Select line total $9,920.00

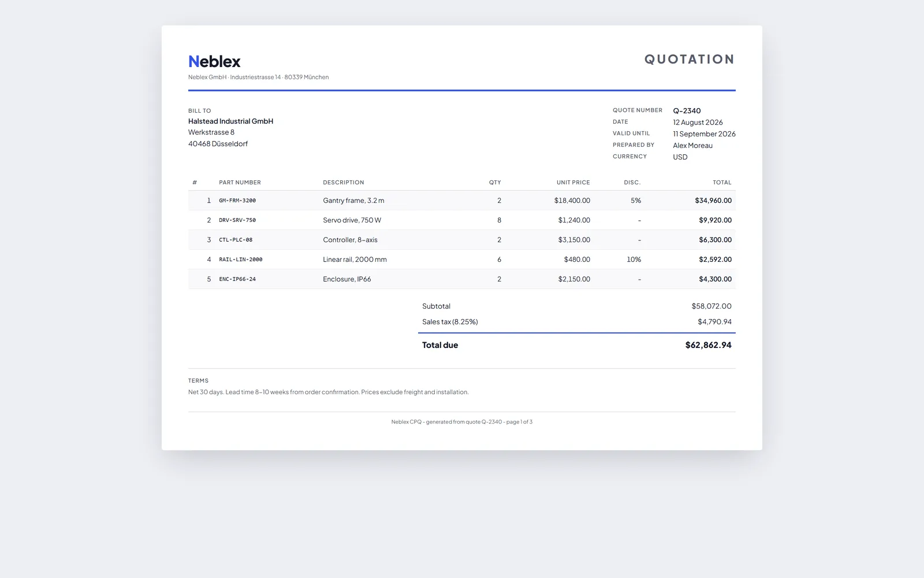pos(715,220)
